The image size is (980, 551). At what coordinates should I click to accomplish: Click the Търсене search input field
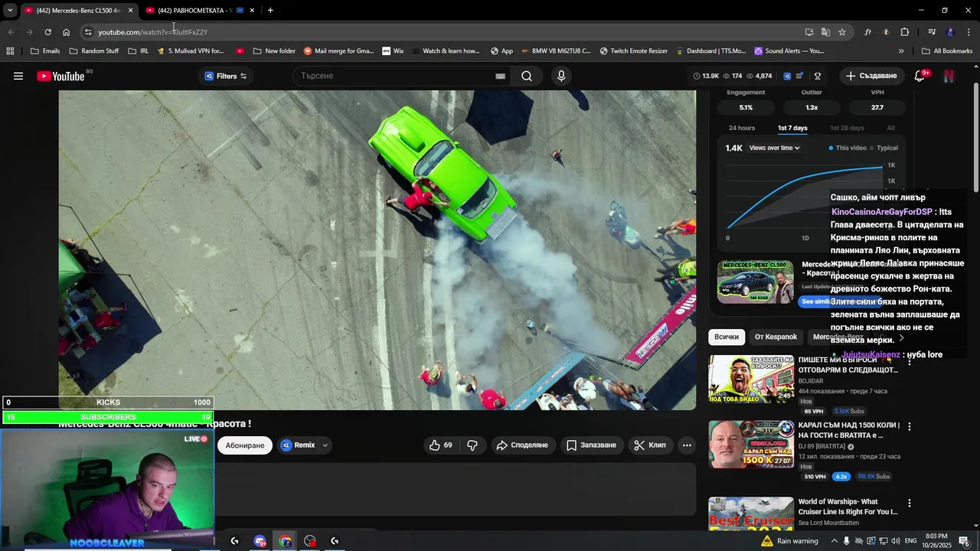coord(394,76)
